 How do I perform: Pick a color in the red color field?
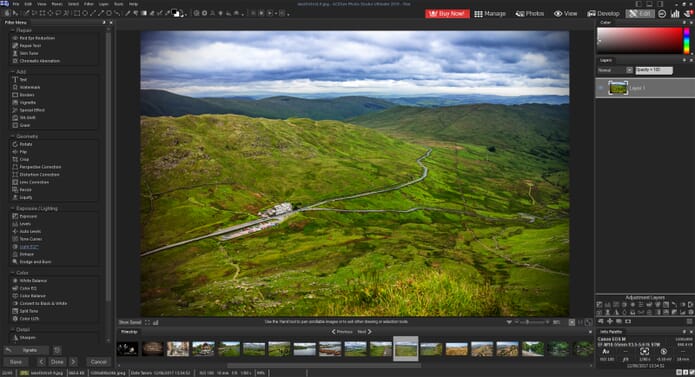(x=640, y=41)
